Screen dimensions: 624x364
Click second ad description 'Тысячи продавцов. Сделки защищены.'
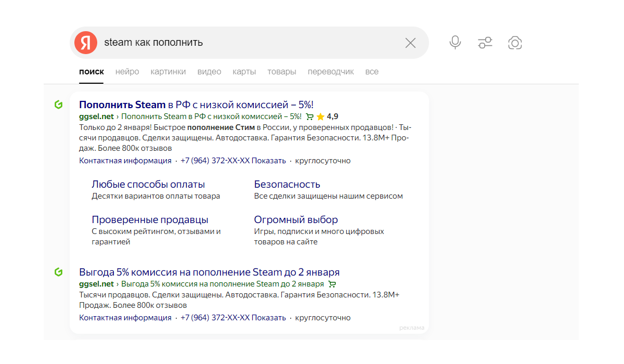coord(150,295)
